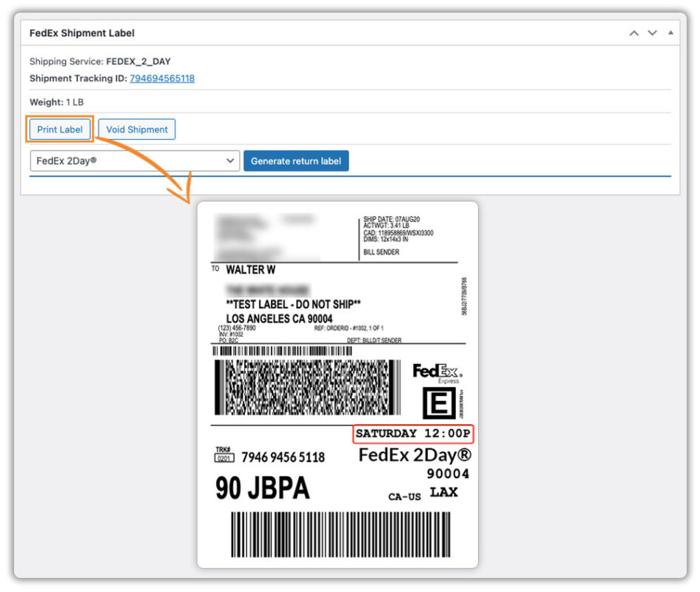Click the chevron on the service selector
The height and width of the screenshot is (592, 700).
click(x=229, y=161)
